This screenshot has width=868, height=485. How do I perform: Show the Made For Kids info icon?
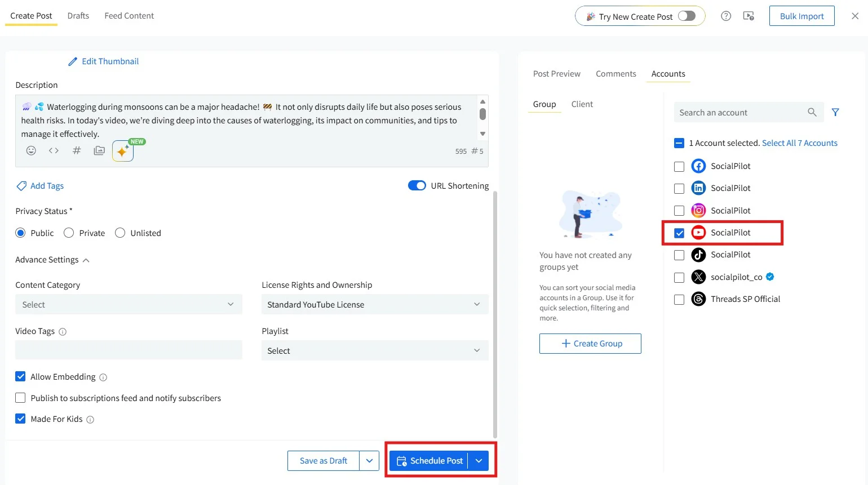click(x=90, y=420)
